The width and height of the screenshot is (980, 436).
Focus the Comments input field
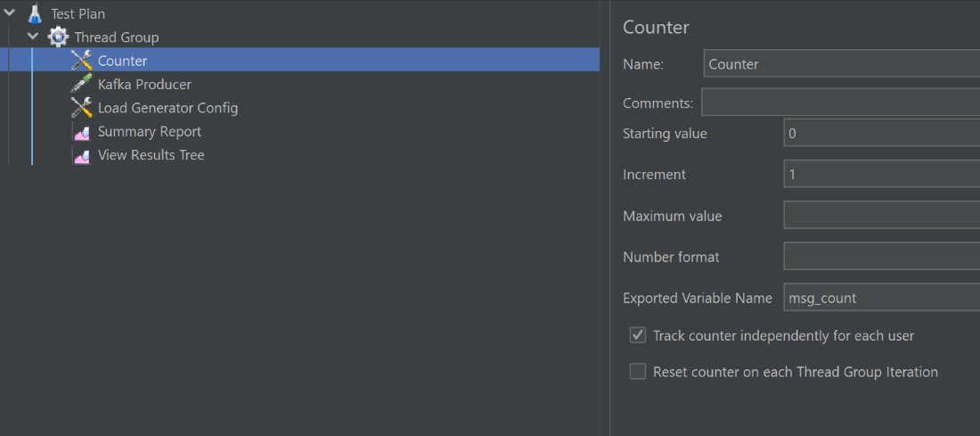click(x=839, y=103)
